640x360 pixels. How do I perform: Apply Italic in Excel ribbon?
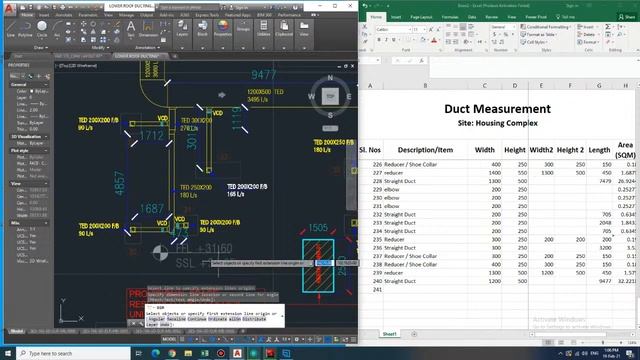(386, 40)
